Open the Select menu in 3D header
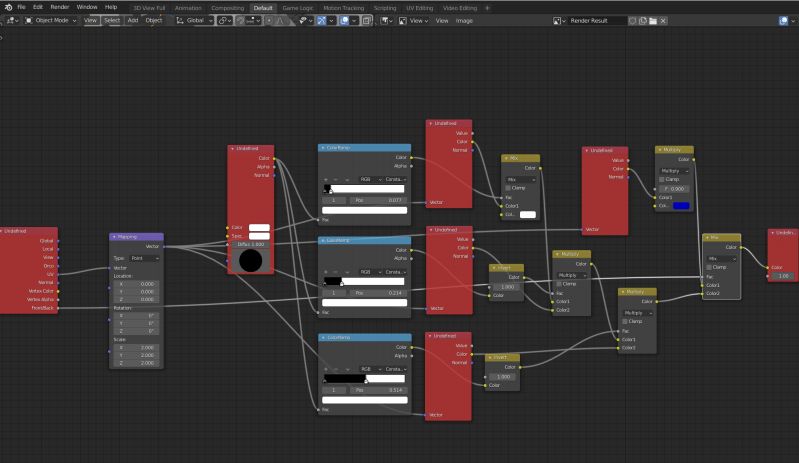 coord(112,20)
